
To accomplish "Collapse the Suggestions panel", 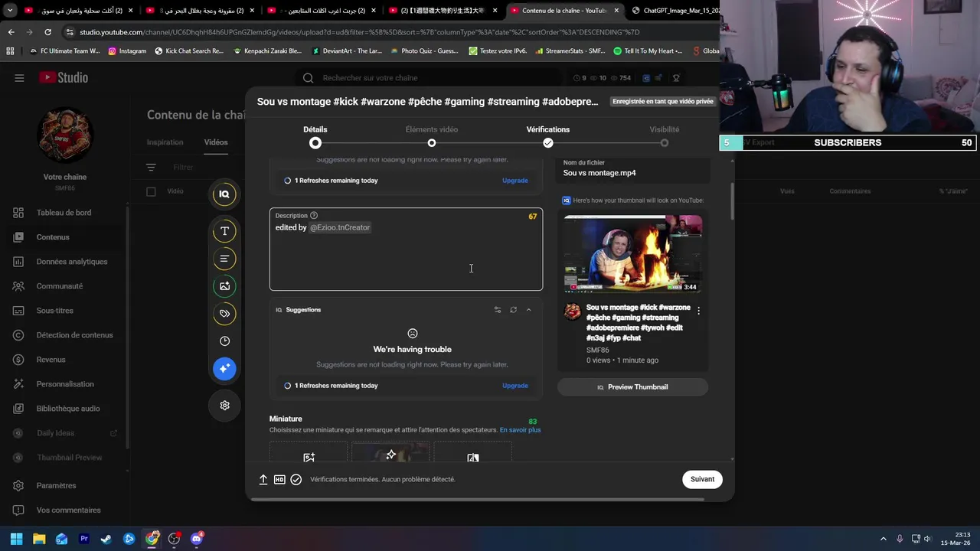I will pyautogui.click(x=528, y=310).
